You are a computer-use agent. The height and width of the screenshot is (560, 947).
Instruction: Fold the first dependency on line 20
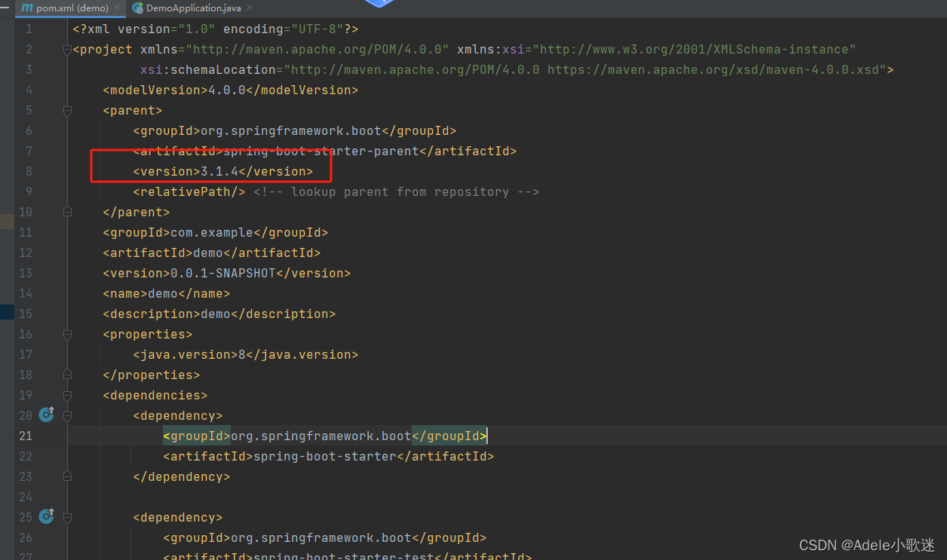[x=67, y=415]
